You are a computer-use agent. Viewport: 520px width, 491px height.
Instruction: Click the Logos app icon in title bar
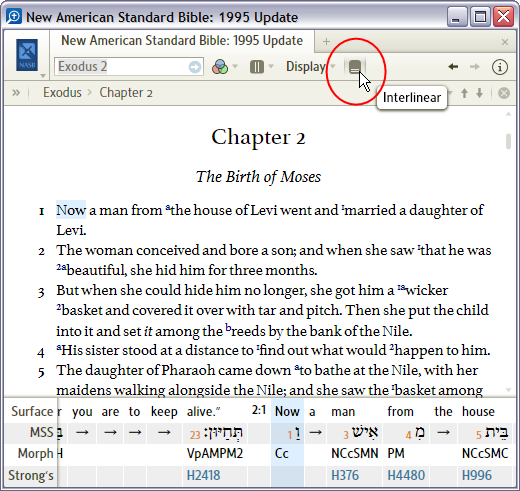tap(14, 16)
